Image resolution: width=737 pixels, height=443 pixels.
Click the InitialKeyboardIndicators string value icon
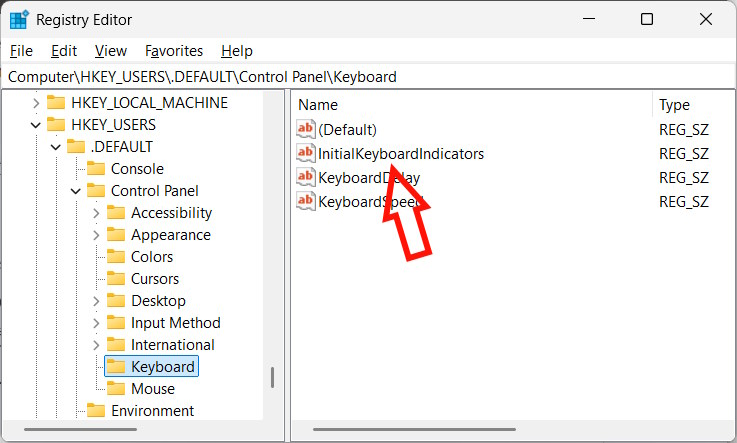pyautogui.click(x=306, y=153)
